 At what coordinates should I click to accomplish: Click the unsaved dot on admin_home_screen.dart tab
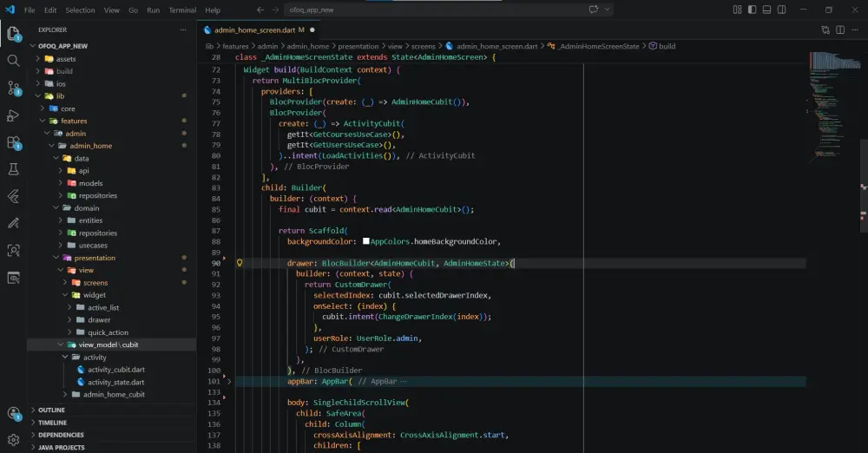(312, 30)
